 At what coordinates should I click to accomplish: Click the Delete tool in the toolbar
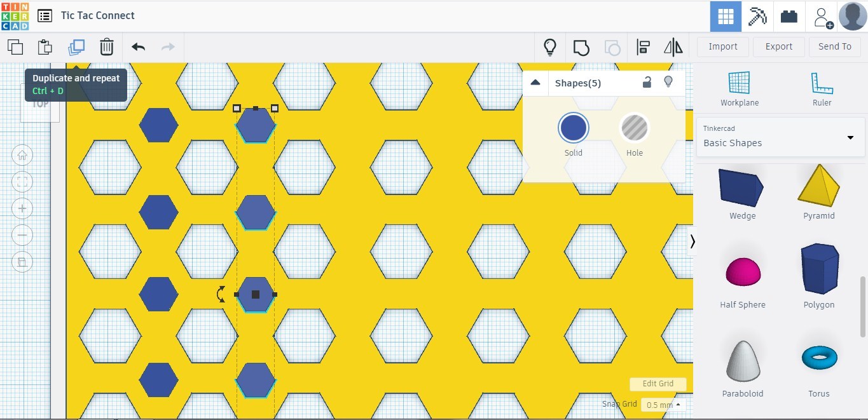(x=106, y=46)
